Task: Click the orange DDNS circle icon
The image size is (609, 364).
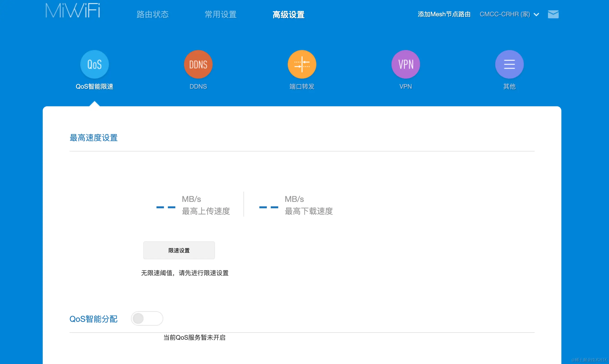Action: [x=198, y=65]
